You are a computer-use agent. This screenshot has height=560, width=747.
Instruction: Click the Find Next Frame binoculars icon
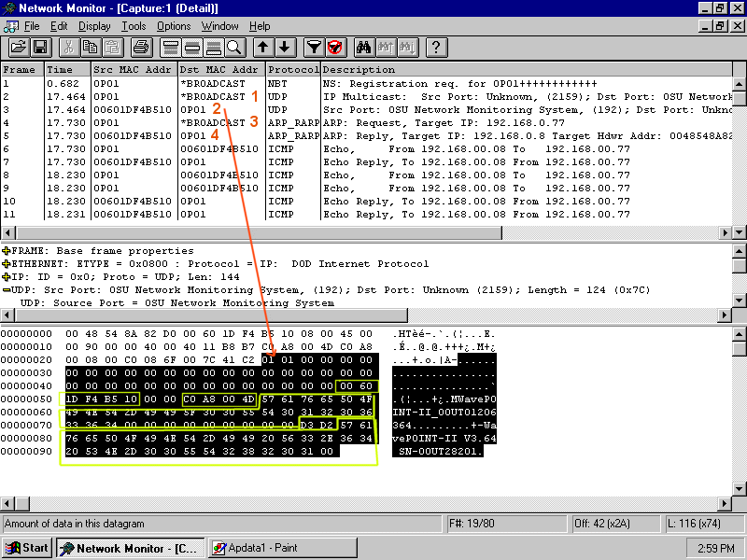407,48
